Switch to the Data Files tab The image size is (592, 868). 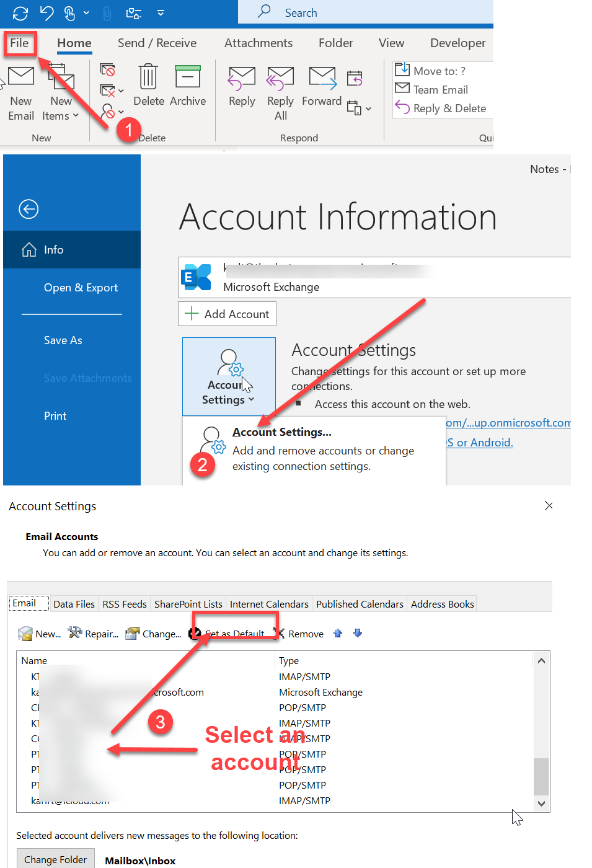click(74, 604)
